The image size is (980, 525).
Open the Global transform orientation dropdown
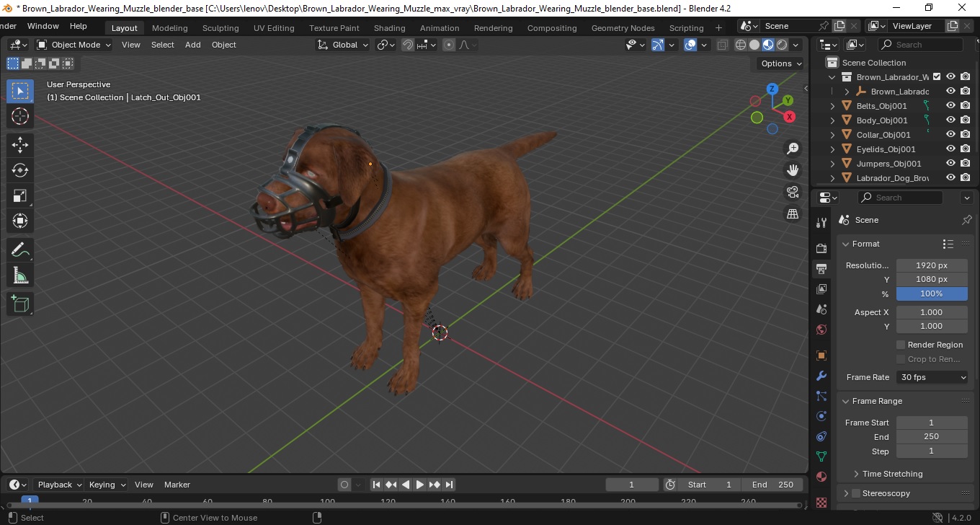(x=343, y=45)
